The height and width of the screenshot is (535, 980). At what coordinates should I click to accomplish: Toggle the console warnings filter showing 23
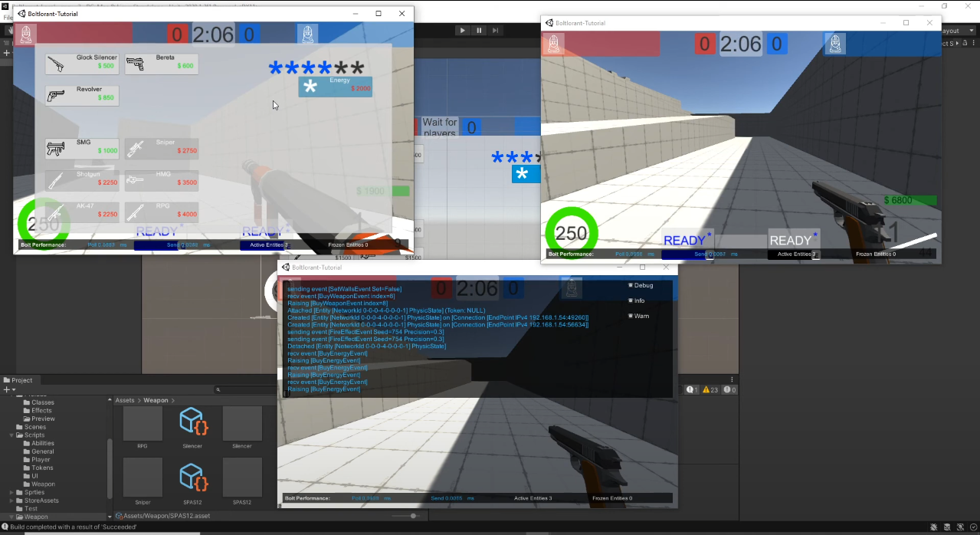[710, 390]
